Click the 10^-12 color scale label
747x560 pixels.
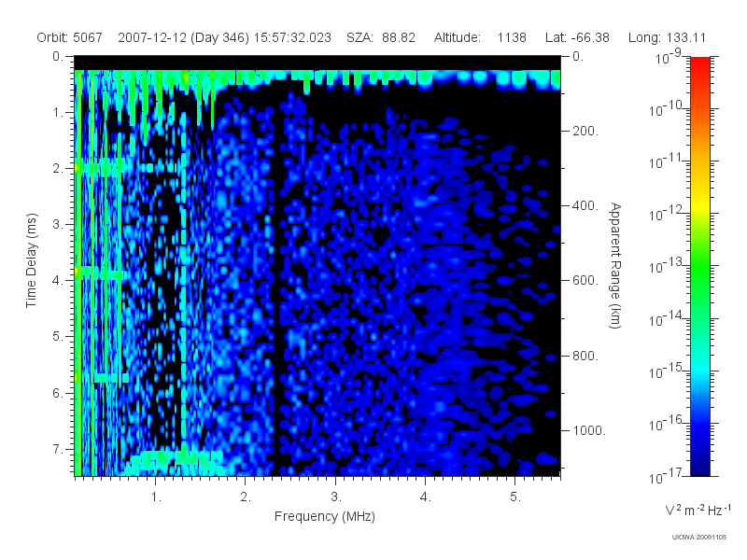(666, 214)
